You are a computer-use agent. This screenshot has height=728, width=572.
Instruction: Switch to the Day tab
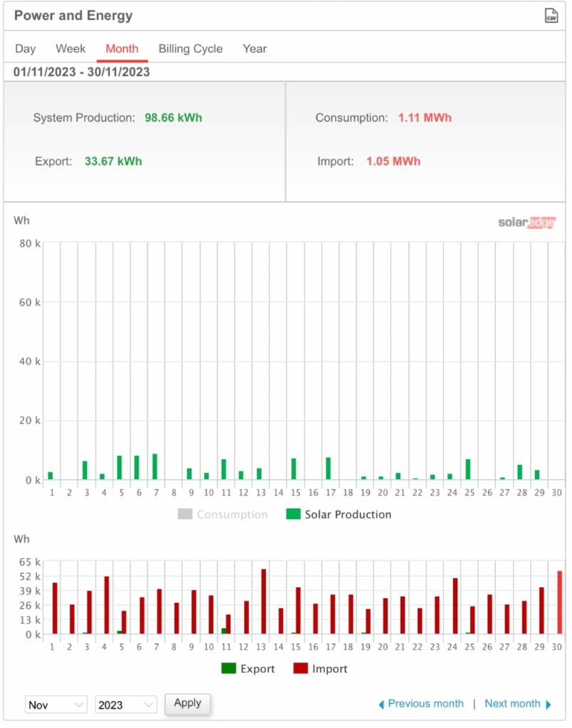point(26,49)
